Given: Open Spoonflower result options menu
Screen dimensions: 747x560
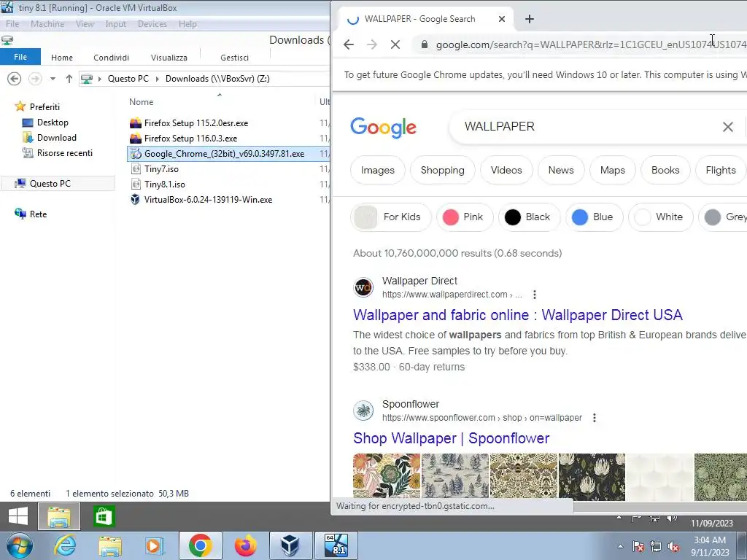Looking at the screenshot, I should pyautogui.click(x=594, y=418).
